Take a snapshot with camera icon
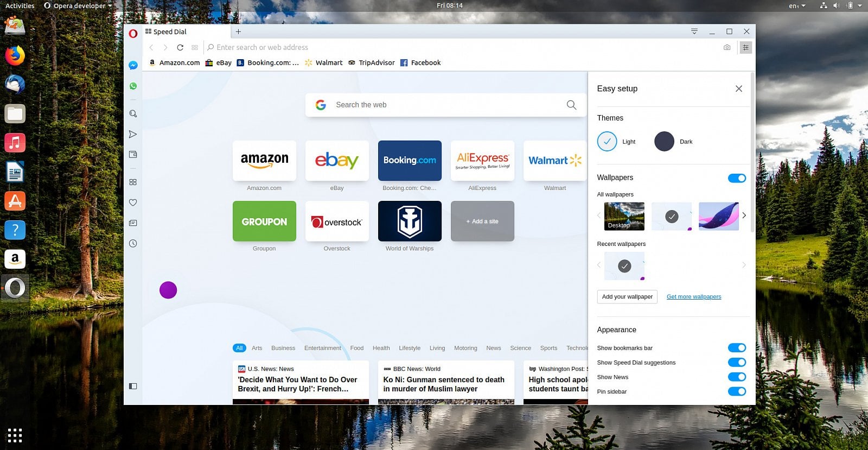Image resolution: width=868 pixels, height=450 pixels. 727,47
